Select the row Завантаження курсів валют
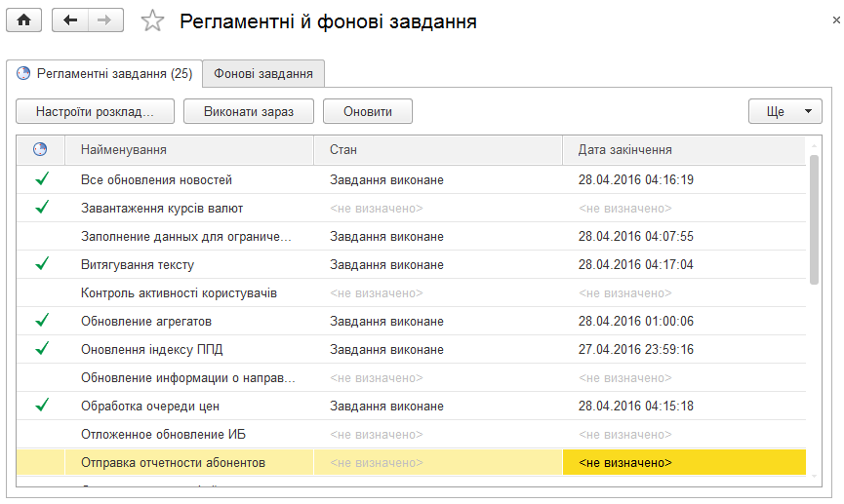This screenshot has width=844, height=504. tap(411, 209)
